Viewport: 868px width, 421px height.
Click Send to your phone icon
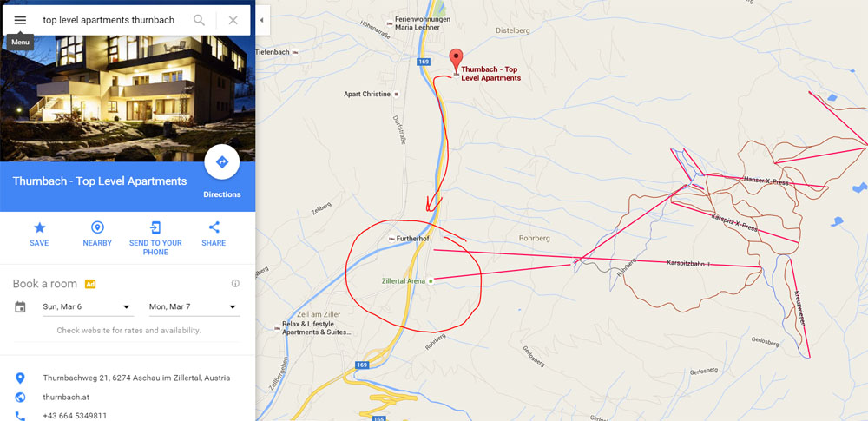(155, 227)
